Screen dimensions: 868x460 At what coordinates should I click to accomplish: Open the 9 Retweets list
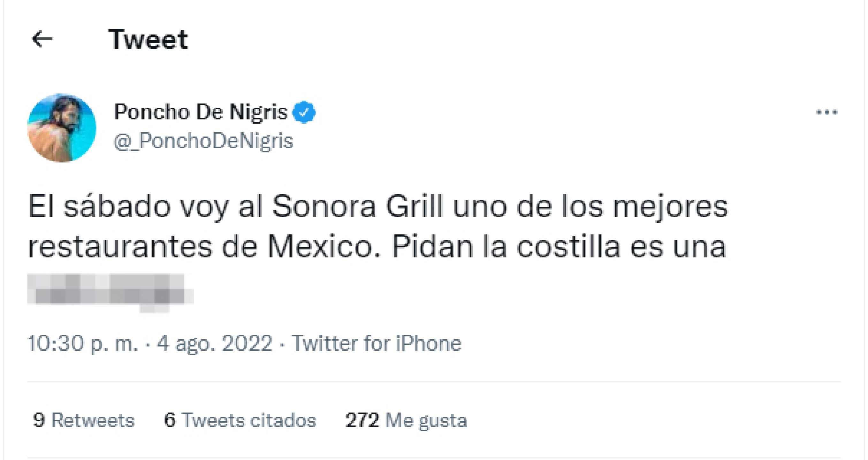[84, 420]
